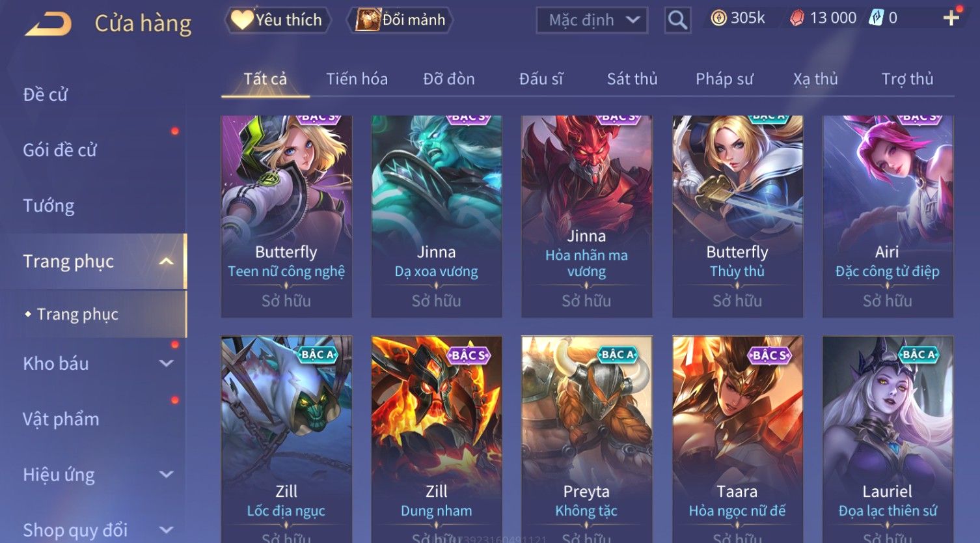Open the search magnifier icon

(x=677, y=20)
